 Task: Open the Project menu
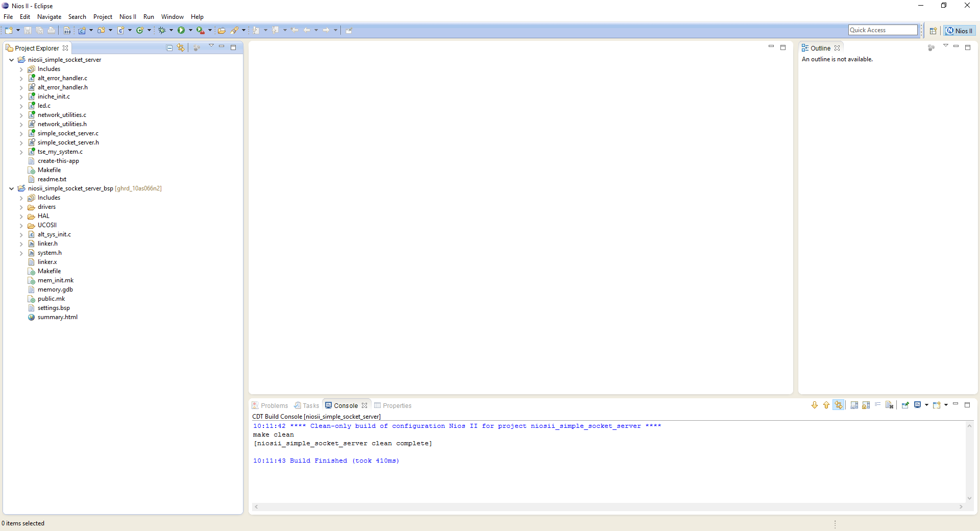coord(103,17)
